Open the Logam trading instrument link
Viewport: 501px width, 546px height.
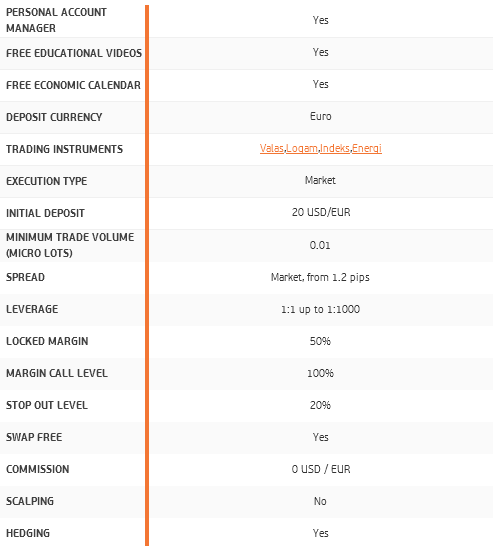point(302,149)
